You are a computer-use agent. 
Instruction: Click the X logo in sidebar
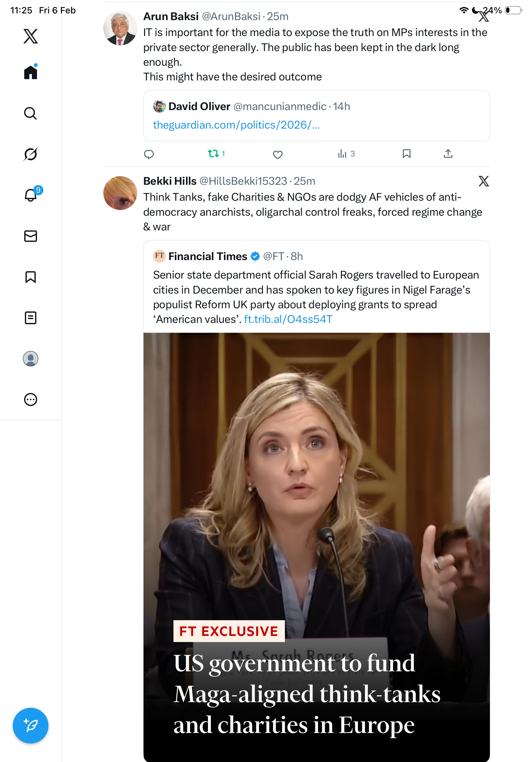click(x=31, y=36)
